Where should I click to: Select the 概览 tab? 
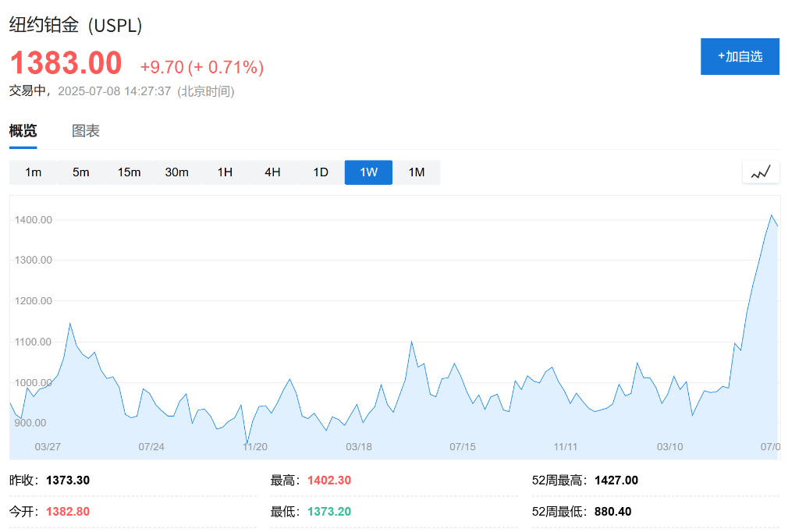pos(23,130)
